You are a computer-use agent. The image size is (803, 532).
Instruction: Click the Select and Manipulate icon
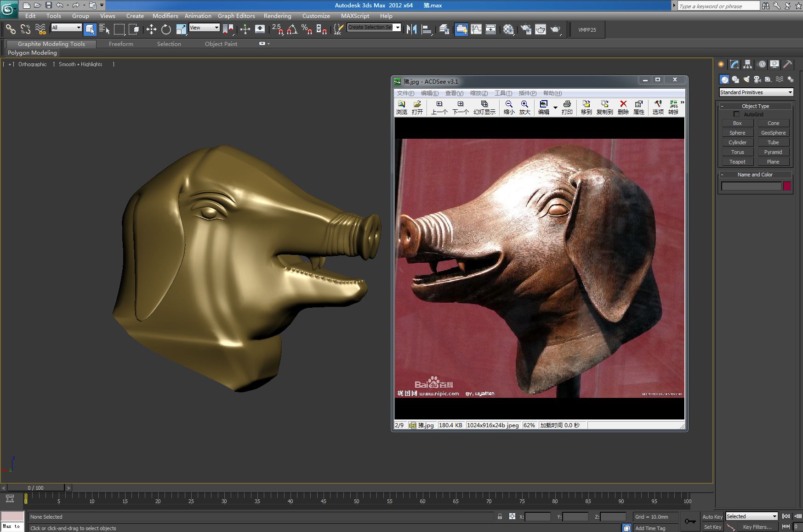point(245,29)
